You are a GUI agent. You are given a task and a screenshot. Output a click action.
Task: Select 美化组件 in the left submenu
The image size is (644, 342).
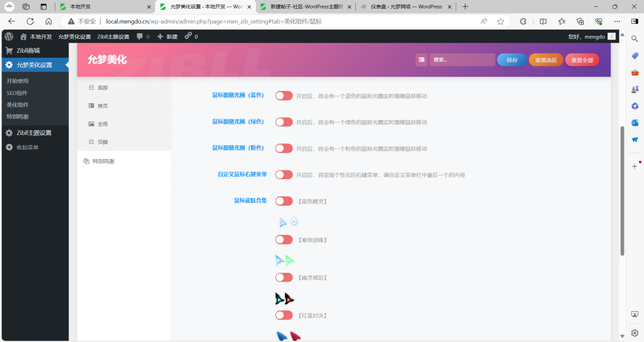[17, 104]
